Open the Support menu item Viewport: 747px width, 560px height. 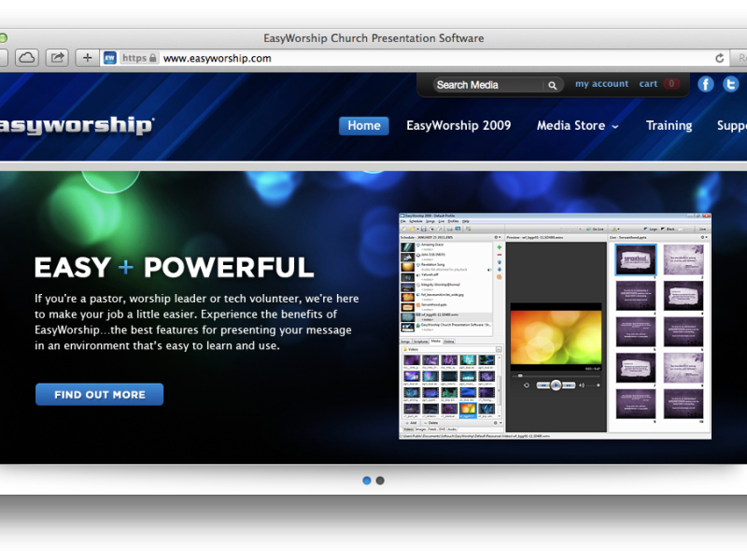[732, 126]
